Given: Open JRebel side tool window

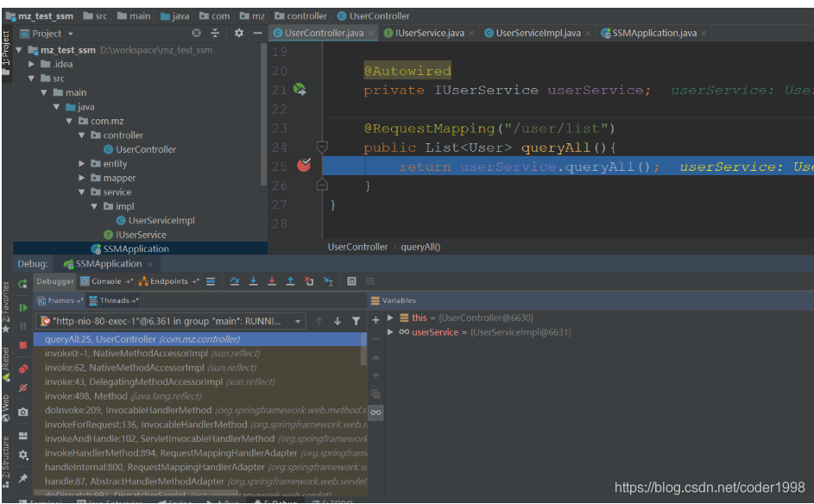Looking at the screenshot, I should pyautogui.click(x=6, y=365).
